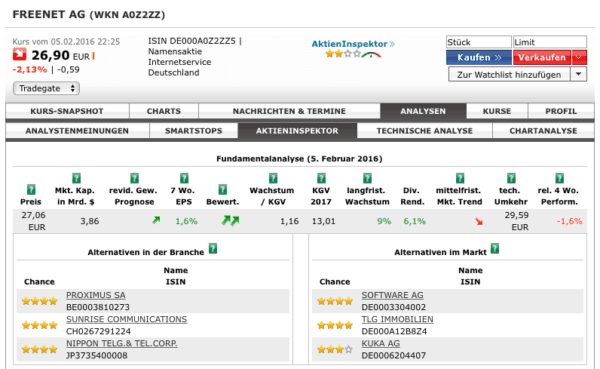Click ISIN text CH0267291224
The image size is (600, 369).
[x=98, y=331]
